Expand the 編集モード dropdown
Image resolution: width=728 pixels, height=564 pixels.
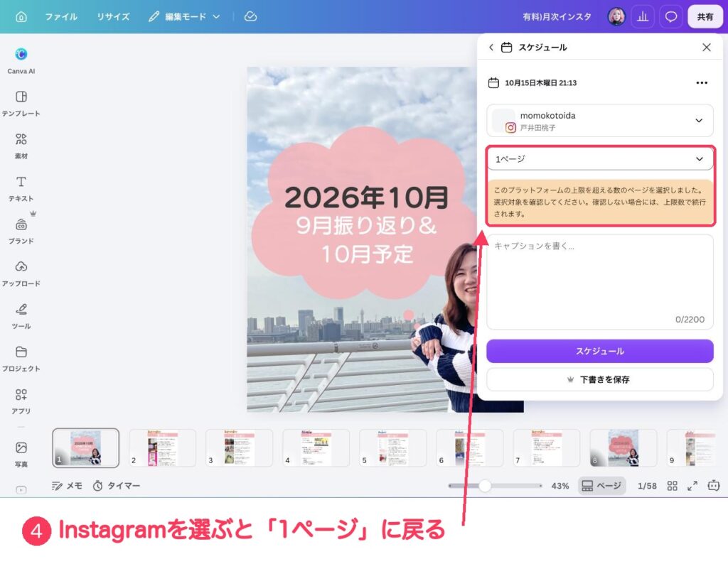click(x=184, y=17)
